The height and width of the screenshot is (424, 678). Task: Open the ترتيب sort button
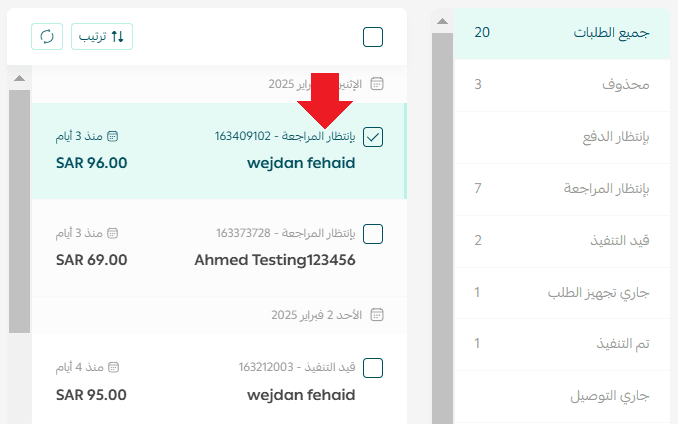point(102,37)
